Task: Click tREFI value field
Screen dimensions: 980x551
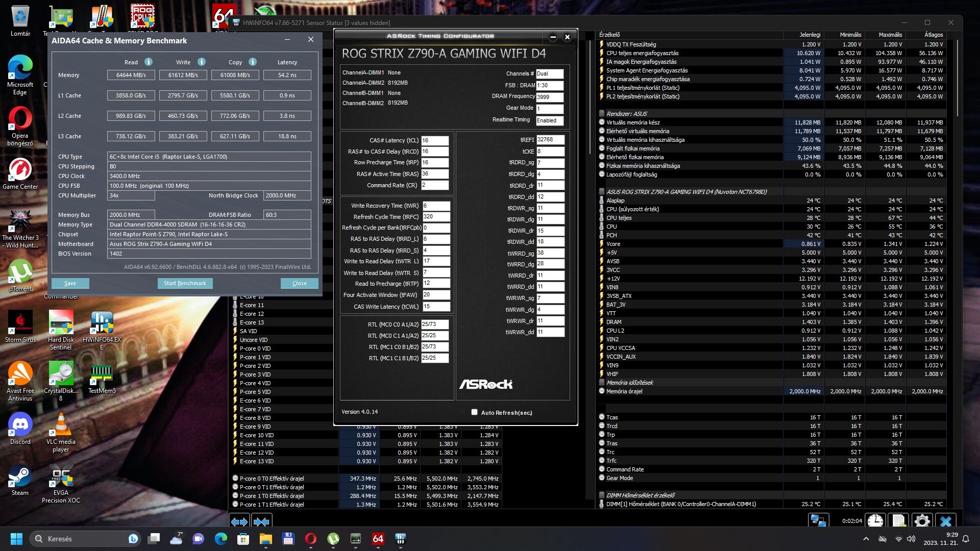Action: click(x=550, y=139)
